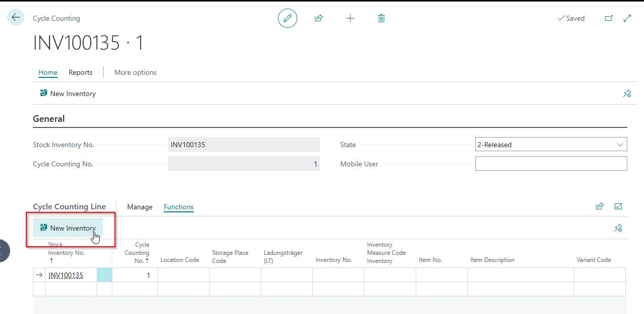The width and height of the screenshot is (644, 314).
Task: Open the show-more cell beside INV100135
Action: pos(104,275)
